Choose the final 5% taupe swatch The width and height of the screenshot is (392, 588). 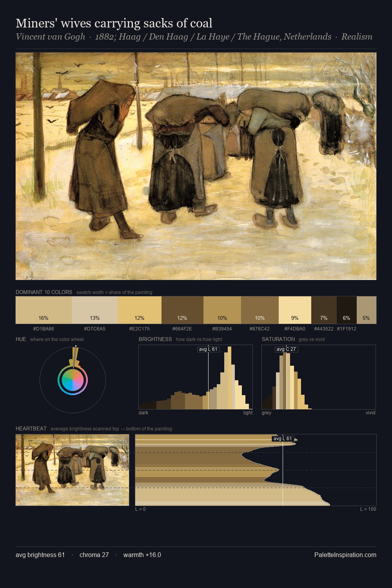[367, 310]
